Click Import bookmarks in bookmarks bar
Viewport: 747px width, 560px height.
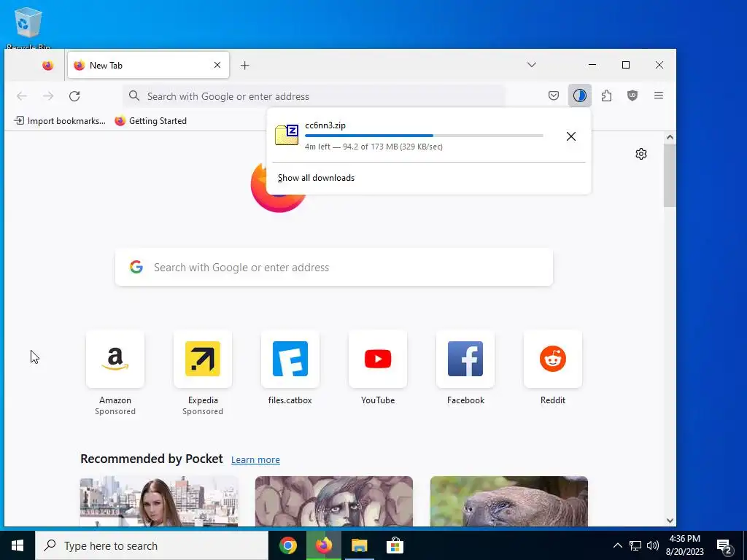(60, 121)
